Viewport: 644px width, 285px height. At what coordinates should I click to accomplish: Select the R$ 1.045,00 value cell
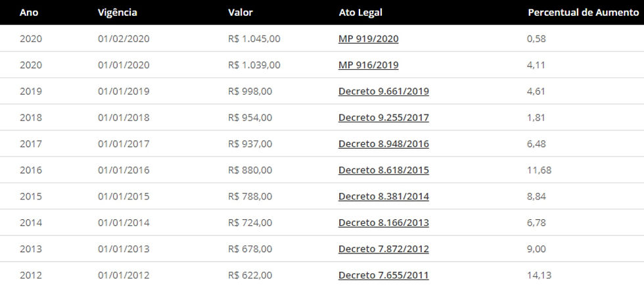pos(254,39)
